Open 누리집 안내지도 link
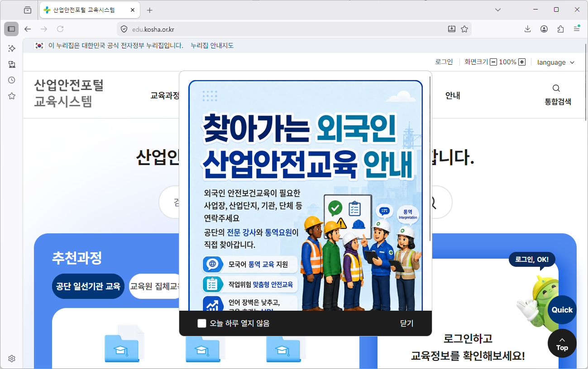Viewport: 588px width, 369px height. (x=212, y=46)
